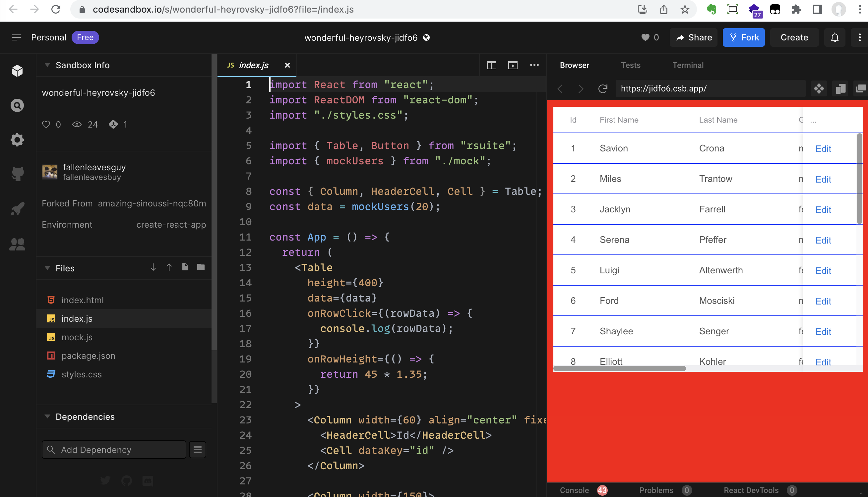The image size is (868, 497).
Task: Click the new directory icon in Files
Action: 201,267
